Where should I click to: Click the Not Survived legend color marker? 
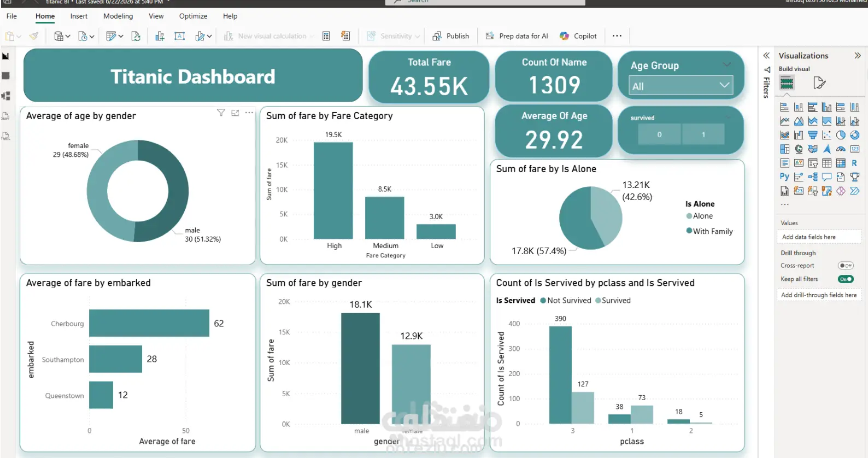[x=543, y=301]
